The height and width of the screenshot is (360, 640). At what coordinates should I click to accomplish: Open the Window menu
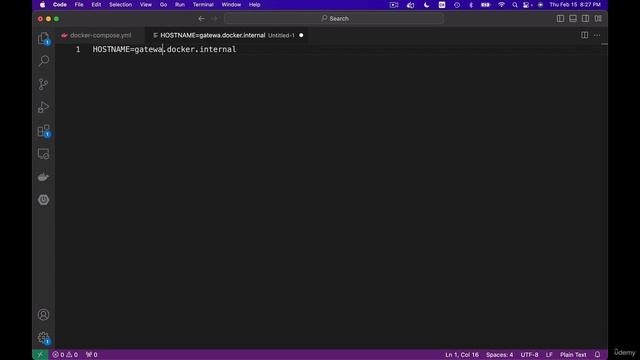coord(231,4)
